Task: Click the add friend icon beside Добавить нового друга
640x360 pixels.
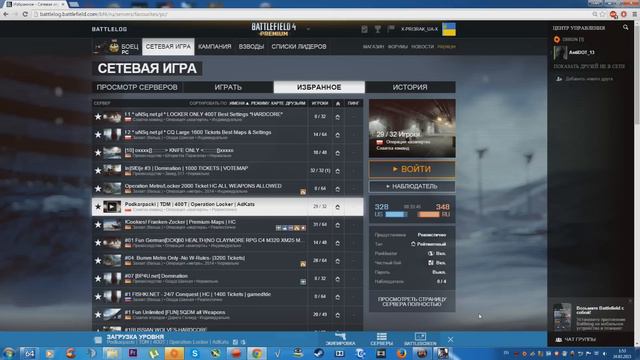Action: (x=559, y=79)
